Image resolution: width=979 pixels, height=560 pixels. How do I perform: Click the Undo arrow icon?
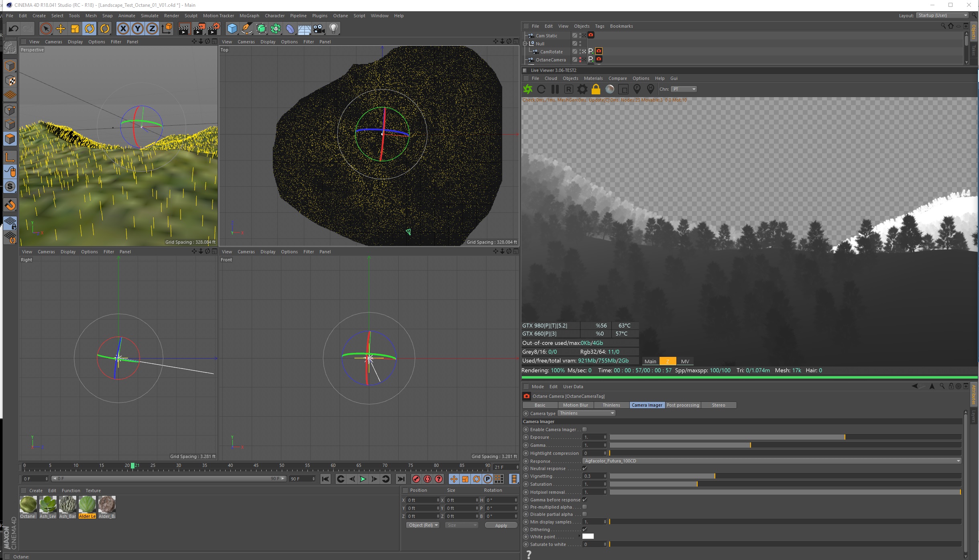[13, 29]
